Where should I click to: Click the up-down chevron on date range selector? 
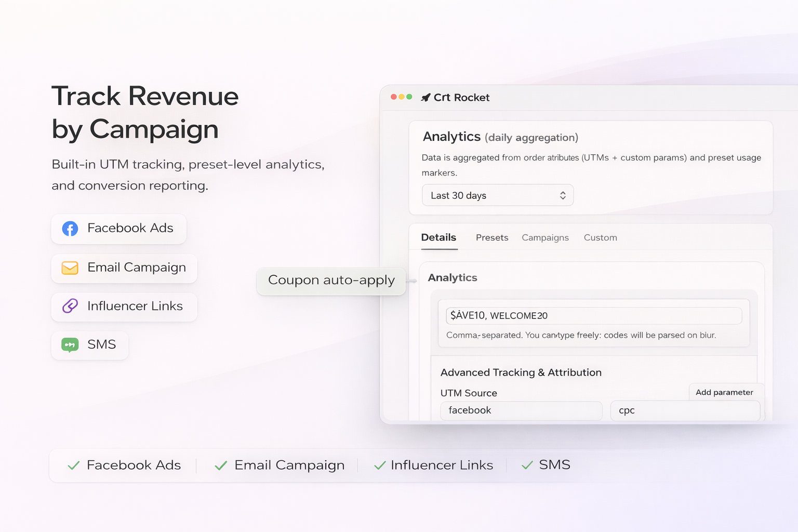[x=563, y=195]
